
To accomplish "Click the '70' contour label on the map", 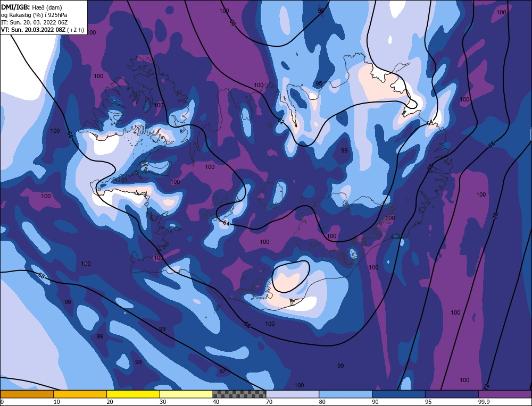I will pos(495,216).
